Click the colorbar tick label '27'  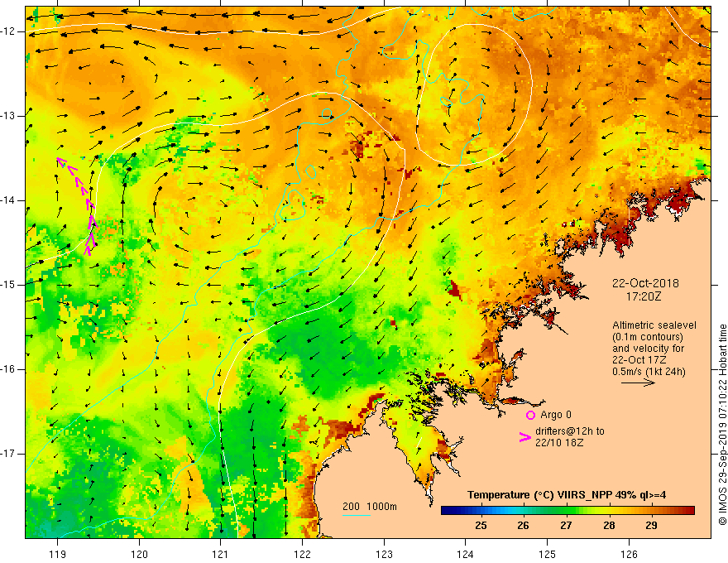coord(566,526)
